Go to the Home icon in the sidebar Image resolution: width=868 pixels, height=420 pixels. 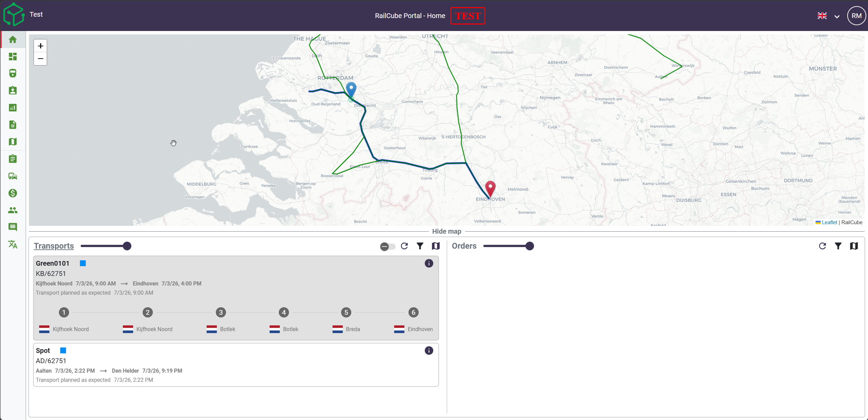pyautogui.click(x=13, y=40)
